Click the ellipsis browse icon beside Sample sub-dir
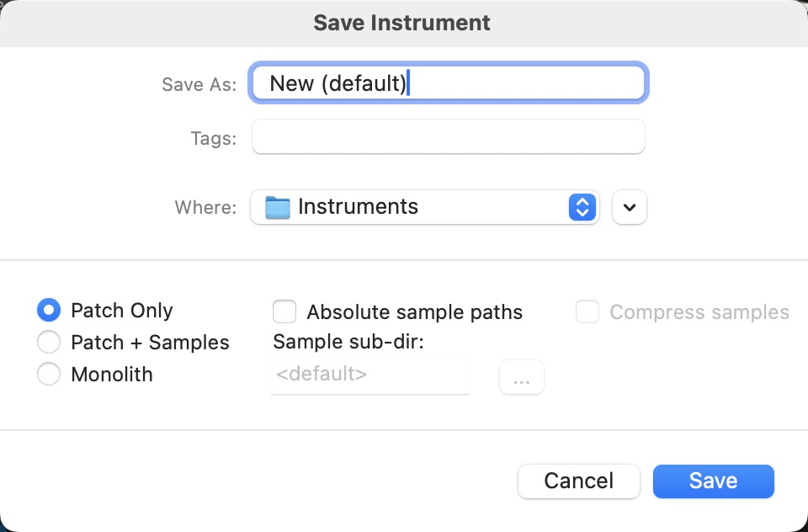Image resolution: width=808 pixels, height=532 pixels. point(522,377)
